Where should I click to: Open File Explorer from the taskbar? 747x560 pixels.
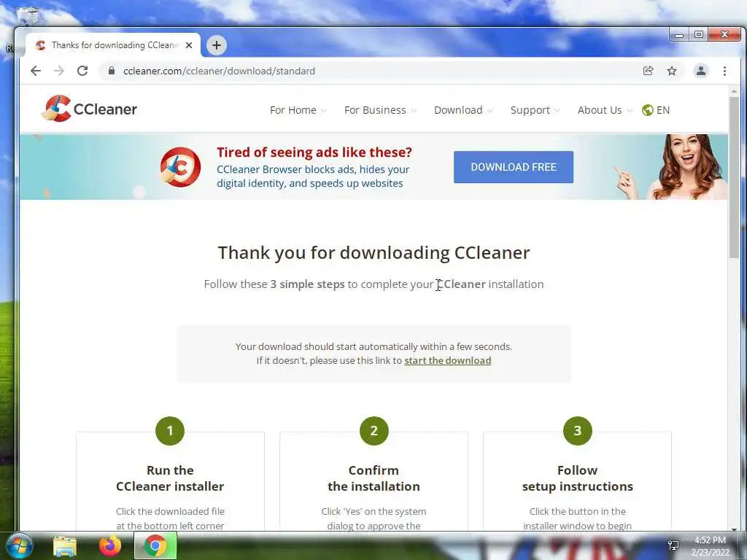pyautogui.click(x=65, y=546)
